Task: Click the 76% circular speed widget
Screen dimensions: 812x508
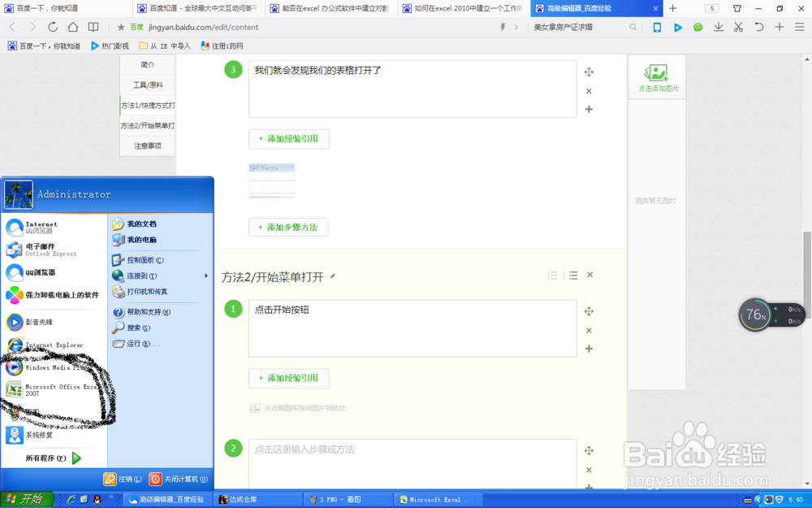Action: [x=754, y=315]
